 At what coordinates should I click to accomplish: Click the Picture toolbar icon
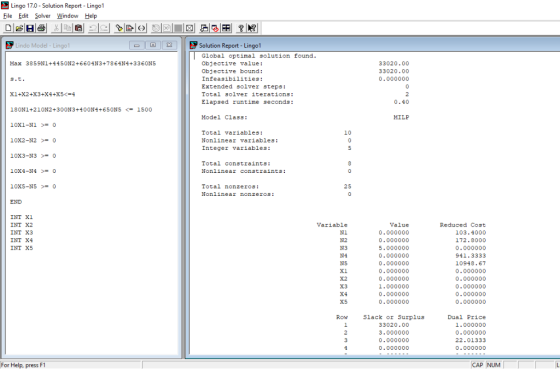click(x=190, y=28)
